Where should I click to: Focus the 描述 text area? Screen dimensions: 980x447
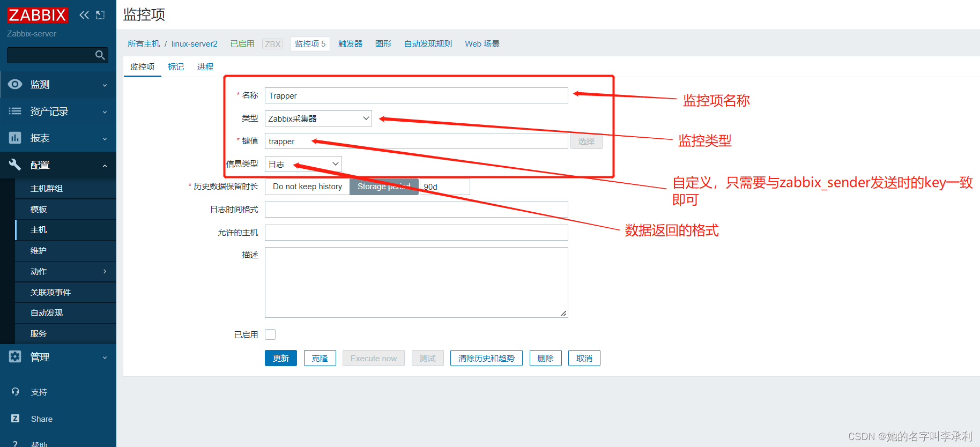pos(417,282)
